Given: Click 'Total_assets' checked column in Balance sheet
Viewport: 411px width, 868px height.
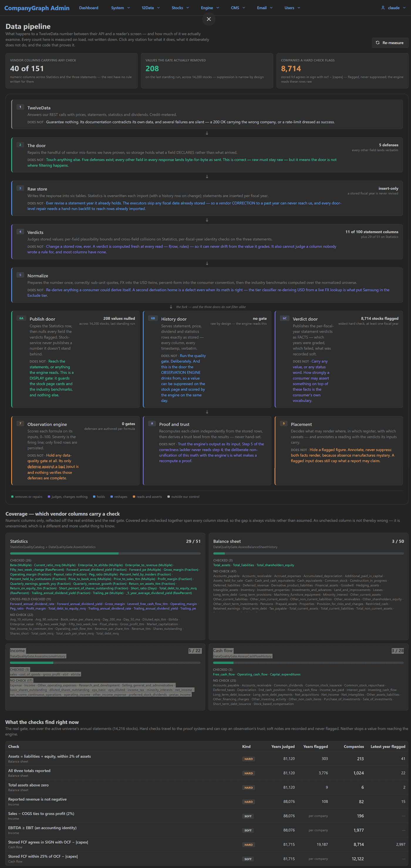Looking at the screenshot, I should [x=222, y=565].
